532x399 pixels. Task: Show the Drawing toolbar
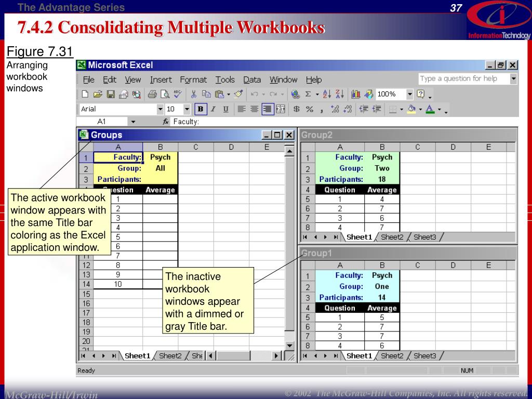(368, 95)
